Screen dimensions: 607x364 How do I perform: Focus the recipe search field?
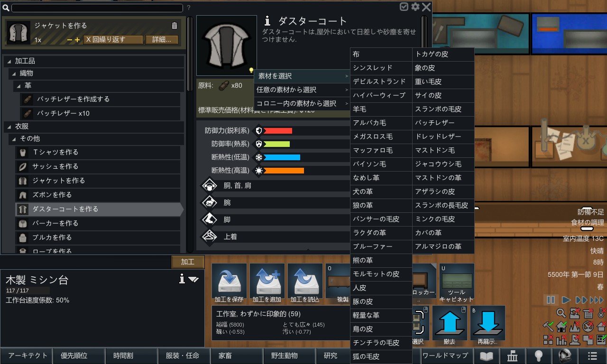97,8
